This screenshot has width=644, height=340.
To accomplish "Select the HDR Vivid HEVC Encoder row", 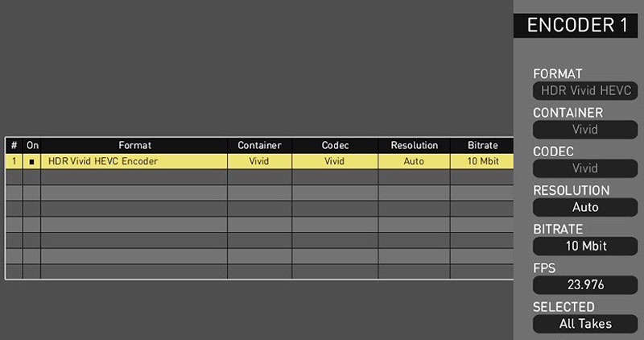I will coord(134,161).
